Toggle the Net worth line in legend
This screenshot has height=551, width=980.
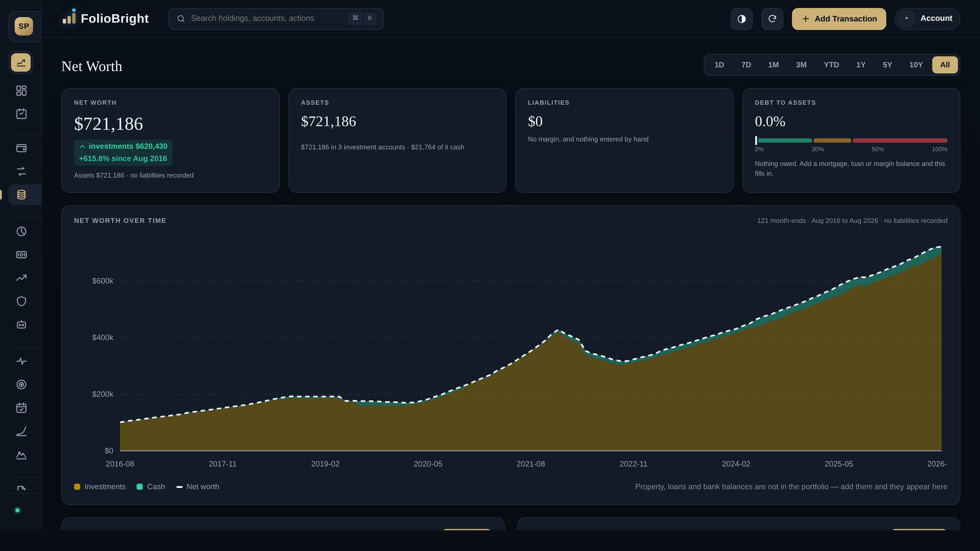pos(198,487)
